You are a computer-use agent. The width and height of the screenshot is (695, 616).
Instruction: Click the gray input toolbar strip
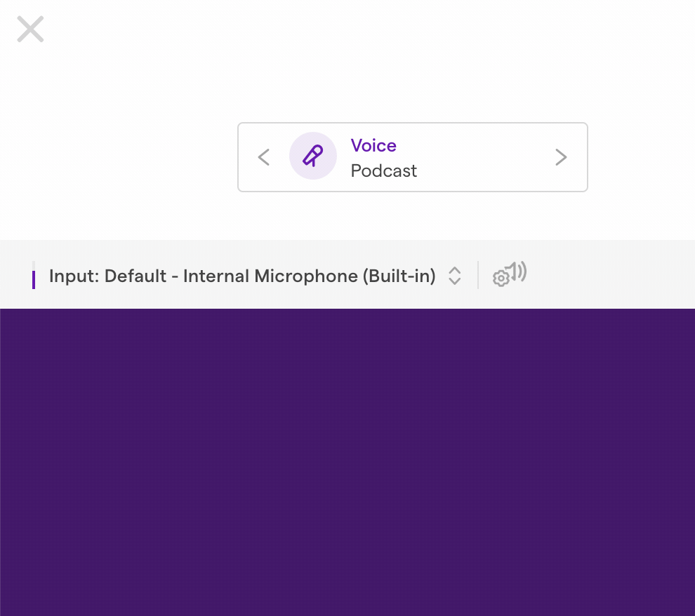347,274
